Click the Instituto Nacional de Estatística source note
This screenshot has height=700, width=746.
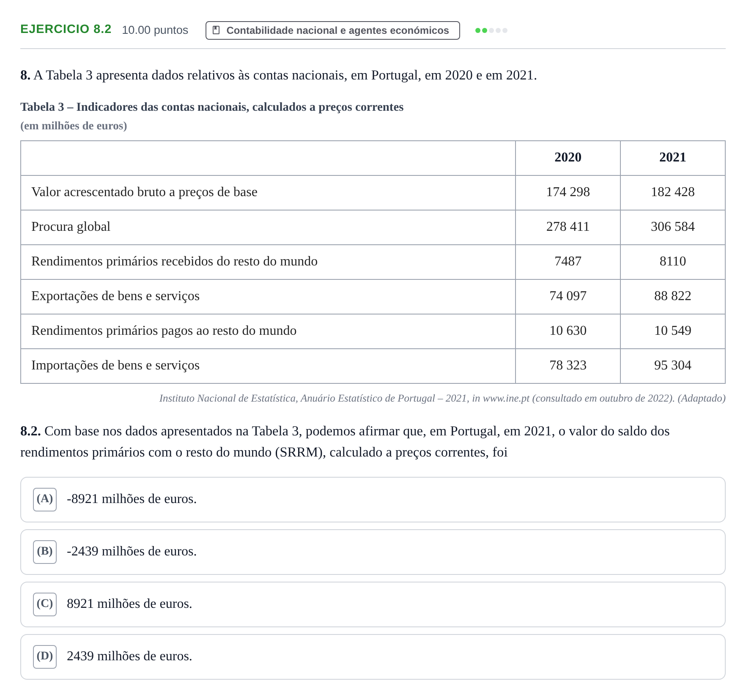click(x=442, y=398)
